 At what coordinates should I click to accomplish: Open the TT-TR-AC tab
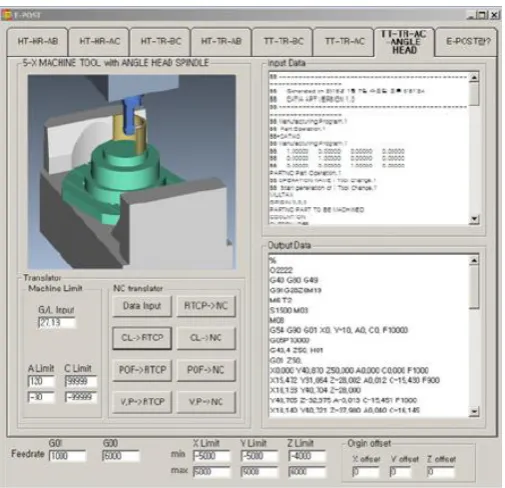(x=344, y=42)
